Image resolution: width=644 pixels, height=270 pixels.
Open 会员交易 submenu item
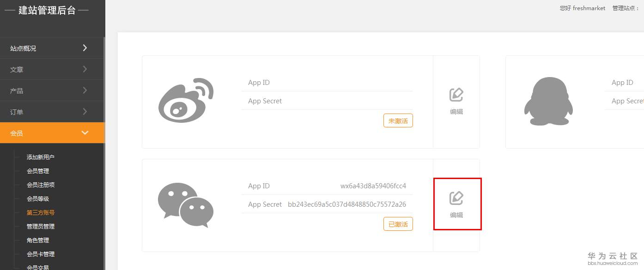click(x=38, y=267)
